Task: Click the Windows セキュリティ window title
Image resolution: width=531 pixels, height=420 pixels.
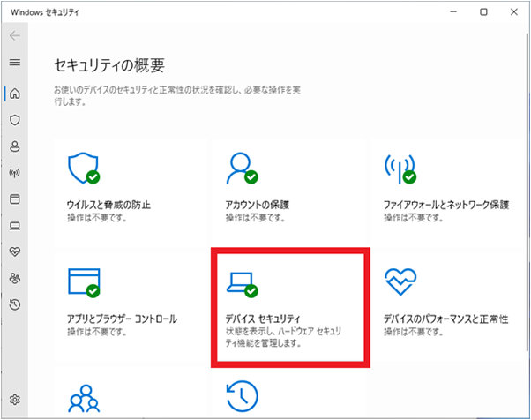Action: point(45,12)
